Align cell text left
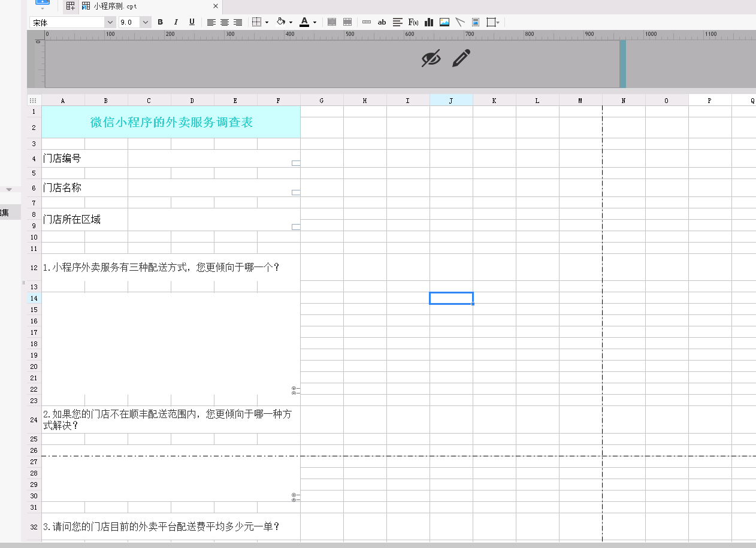This screenshot has width=756, height=548. click(x=211, y=22)
